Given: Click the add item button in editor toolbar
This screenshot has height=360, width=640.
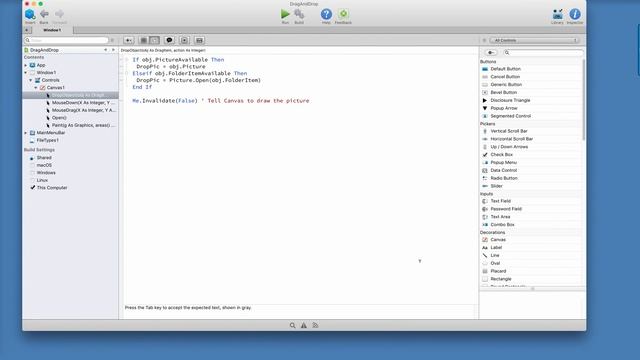Looking at the screenshot, I should click(129, 40).
